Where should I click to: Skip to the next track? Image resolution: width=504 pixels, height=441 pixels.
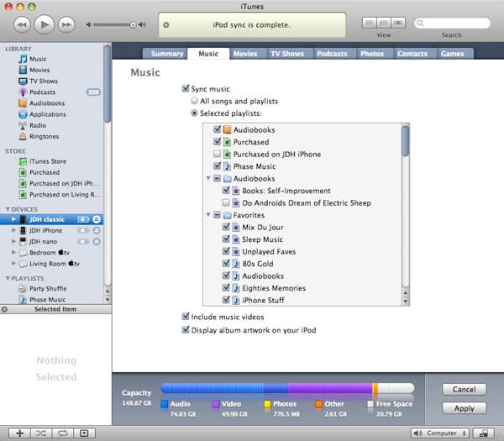pyautogui.click(x=68, y=25)
